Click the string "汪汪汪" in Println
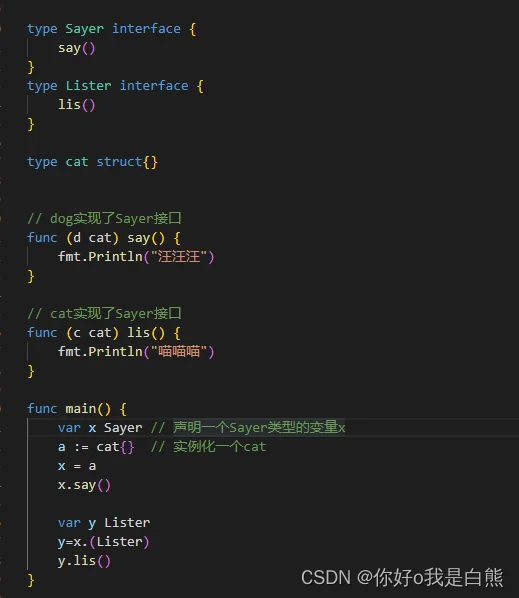519x598 pixels. point(179,257)
